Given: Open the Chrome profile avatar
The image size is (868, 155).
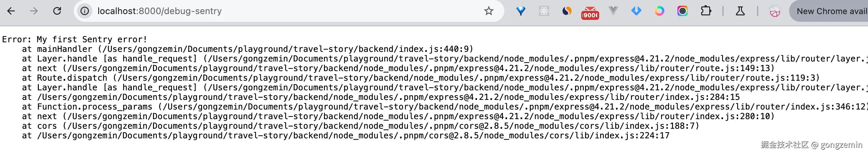Looking at the screenshot, I should point(774,12).
